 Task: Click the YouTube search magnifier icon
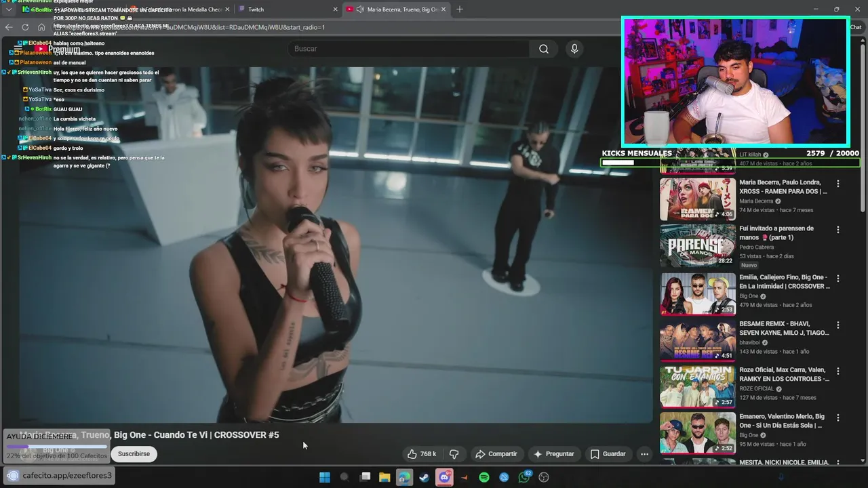click(x=543, y=49)
